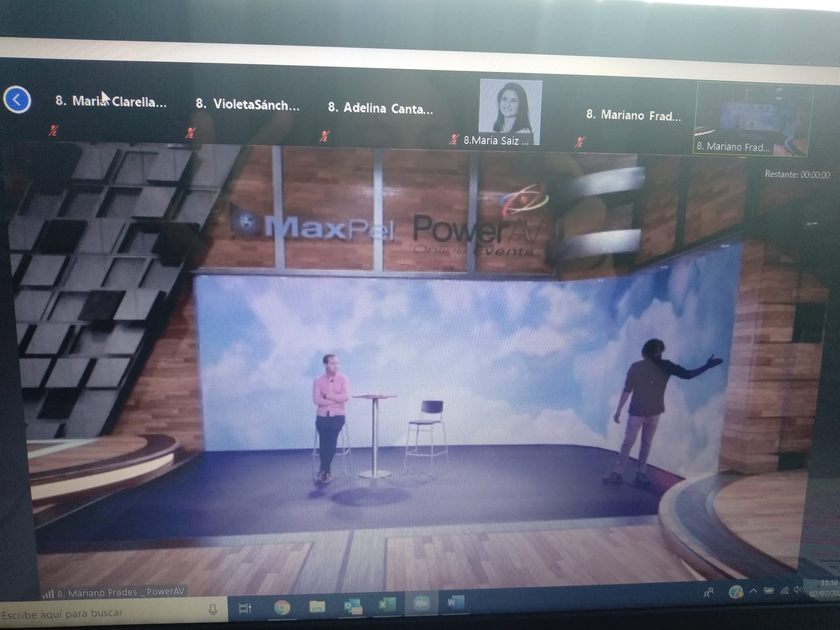The height and width of the screenshot is (630, 840).
Task: Toggle María Clarella's muted microphone icon
Action: coord(53,131)
